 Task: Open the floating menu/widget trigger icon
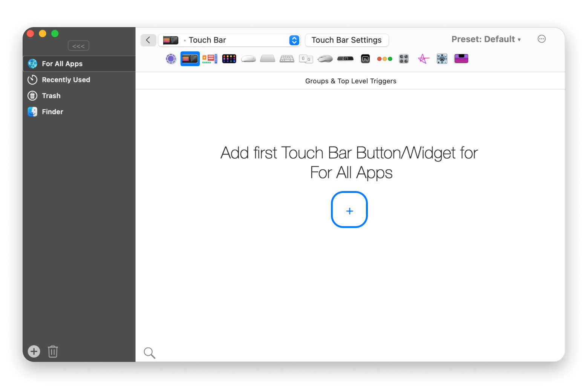(x=210, y=59)
